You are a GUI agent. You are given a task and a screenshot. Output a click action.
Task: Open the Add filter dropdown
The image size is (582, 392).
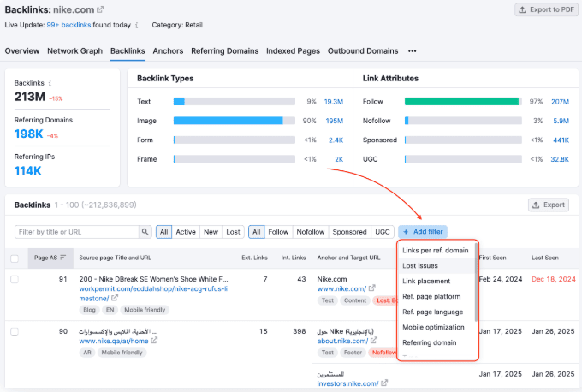pyautogui.click(x=422, y=232)
